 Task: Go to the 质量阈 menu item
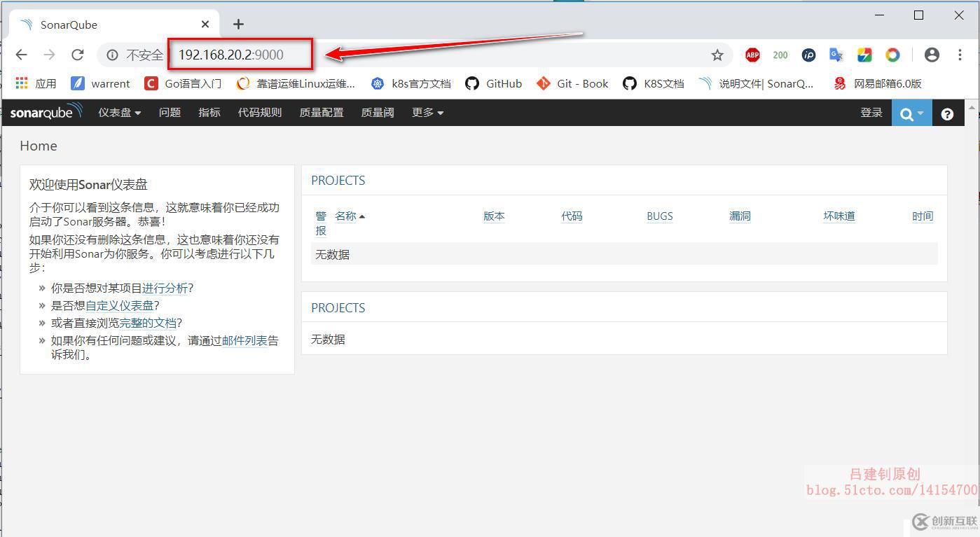click(378, 113)
